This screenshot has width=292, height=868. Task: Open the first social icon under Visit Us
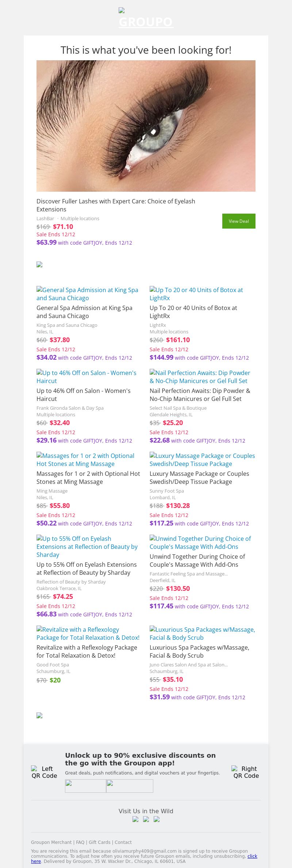click(x=135, y=819)
